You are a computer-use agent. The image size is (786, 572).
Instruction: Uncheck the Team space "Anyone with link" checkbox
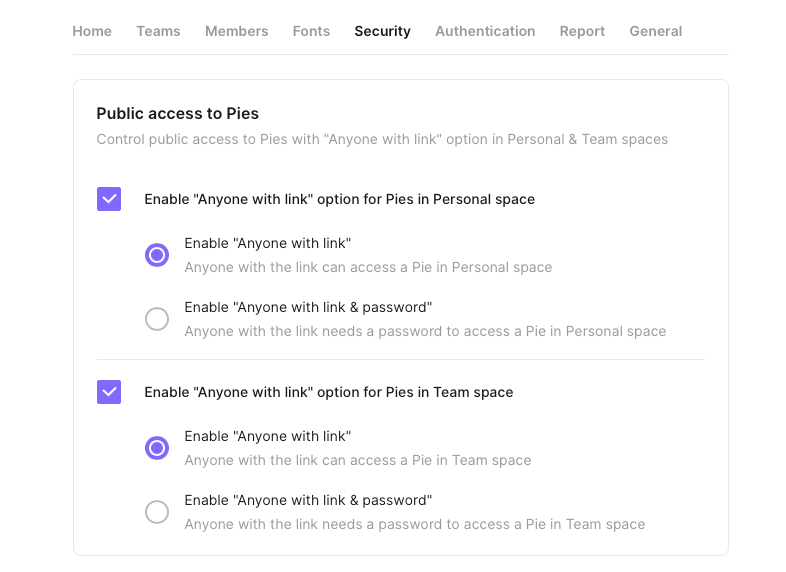click(x=109, y=392)
